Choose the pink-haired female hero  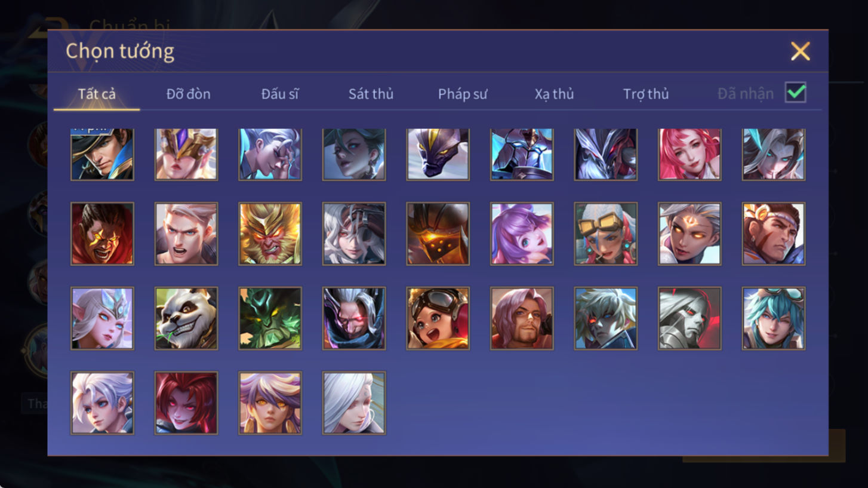pyautogui.click(x=690, y=154)
